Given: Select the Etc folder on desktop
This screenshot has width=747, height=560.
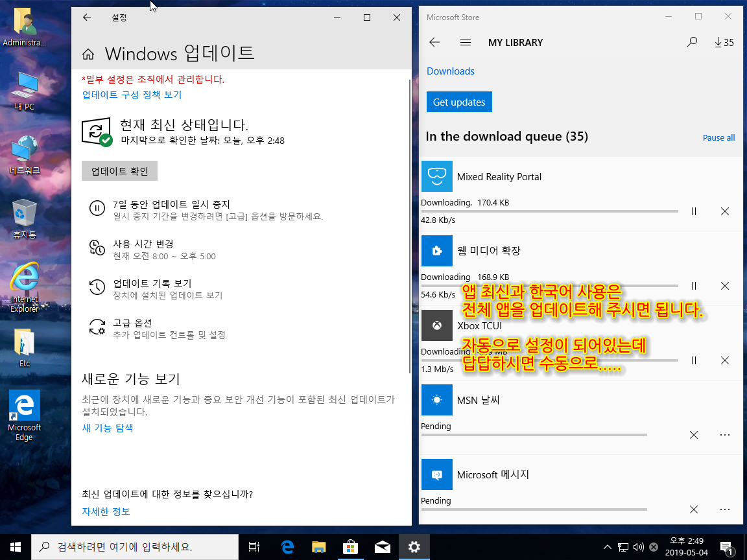Looking at the screenshot, I should [24, 347].
